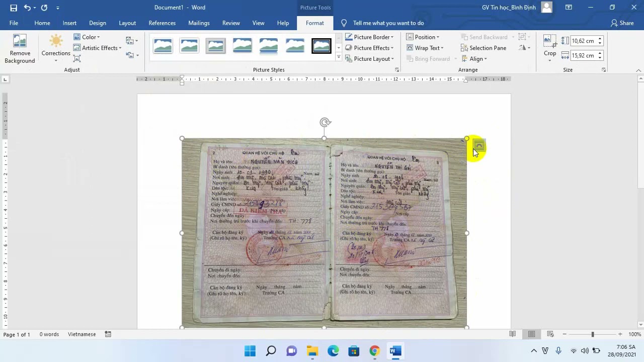Switch to the Review tab

tap(231, 23)
